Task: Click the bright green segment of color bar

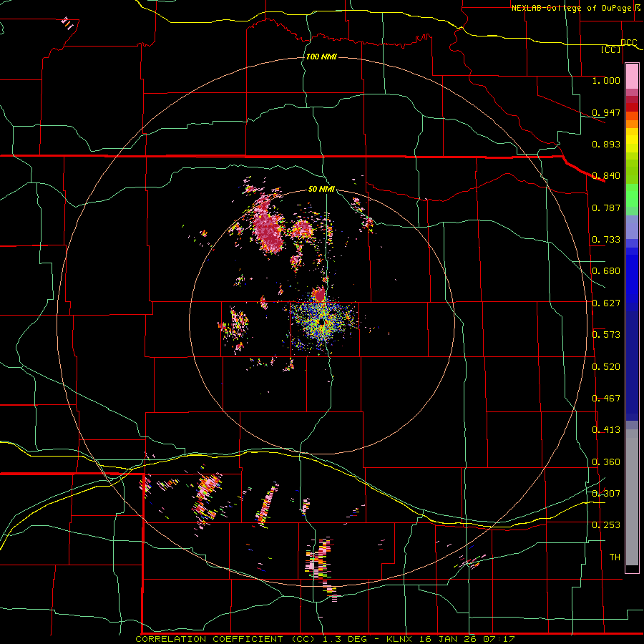Action: [632, 195]
